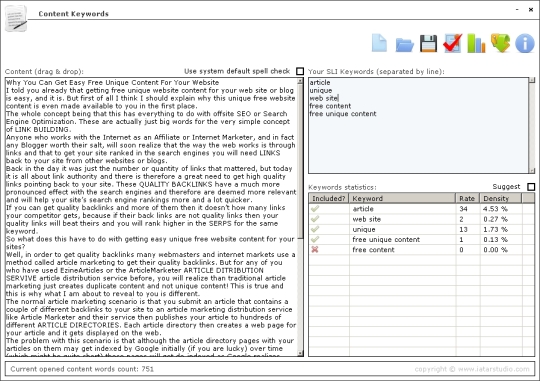Click the Included? column header
Screen dimensions: 540x381
329,198
